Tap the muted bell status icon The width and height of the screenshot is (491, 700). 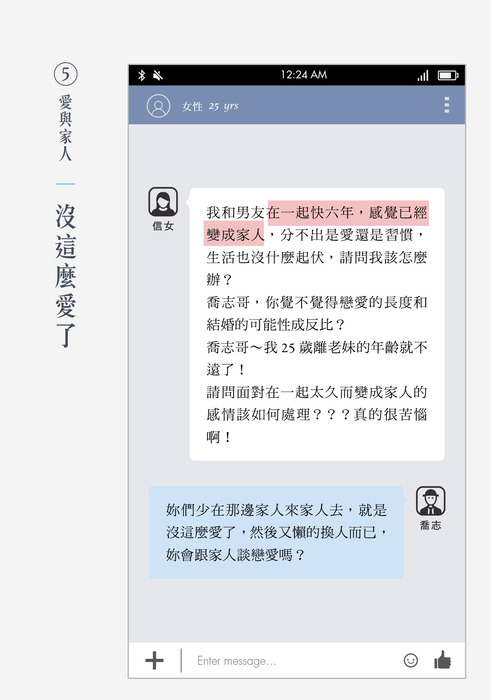tap(158, 75)
